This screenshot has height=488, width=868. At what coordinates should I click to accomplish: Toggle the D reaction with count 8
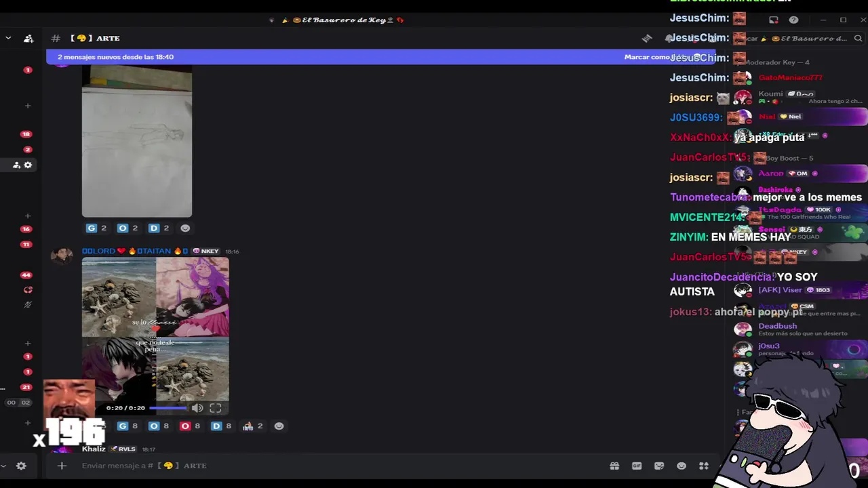220,426
